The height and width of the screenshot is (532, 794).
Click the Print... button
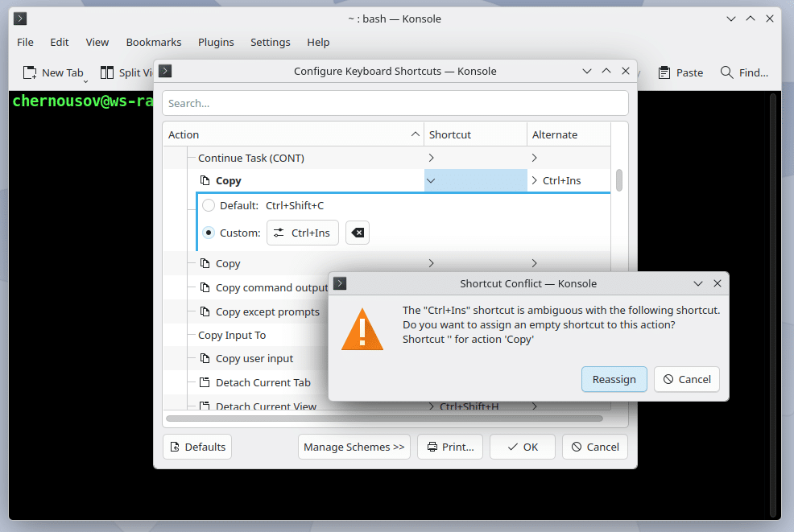click(x=450, y=447)
